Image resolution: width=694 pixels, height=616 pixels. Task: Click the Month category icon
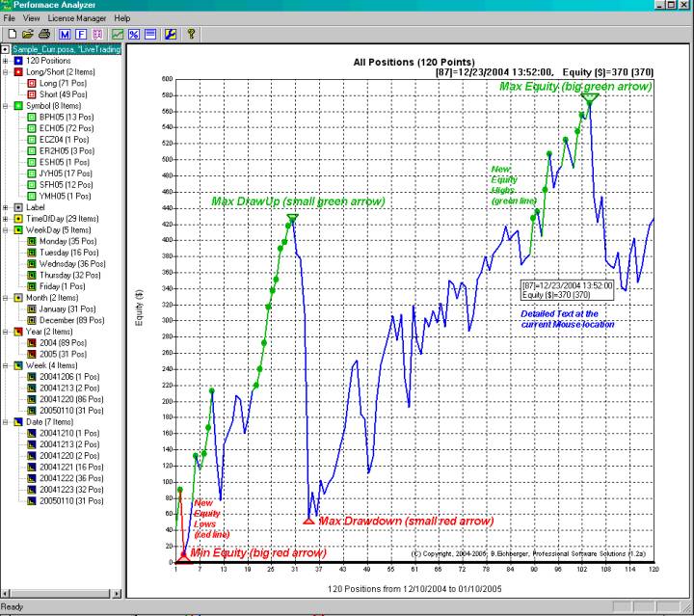[x=18, y=297]
